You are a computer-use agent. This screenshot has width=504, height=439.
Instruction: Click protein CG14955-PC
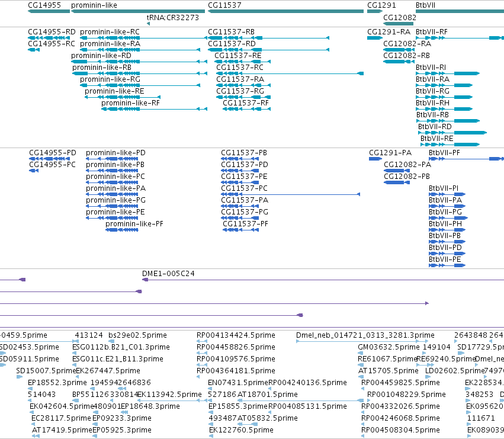click(52, 165)
